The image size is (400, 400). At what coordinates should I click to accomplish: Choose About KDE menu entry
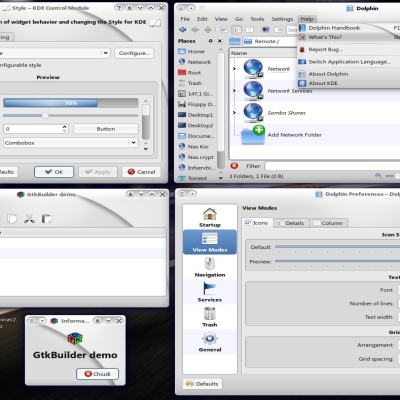(x=348, y=83)
